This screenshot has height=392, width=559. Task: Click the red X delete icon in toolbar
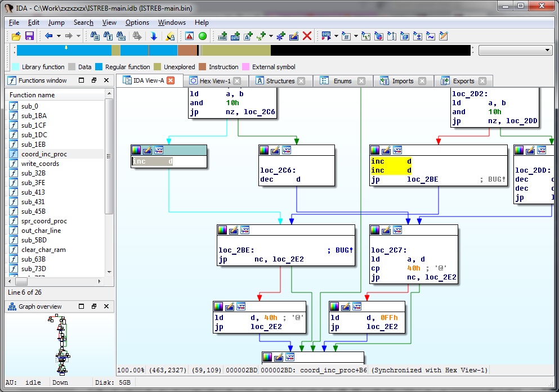307,36
